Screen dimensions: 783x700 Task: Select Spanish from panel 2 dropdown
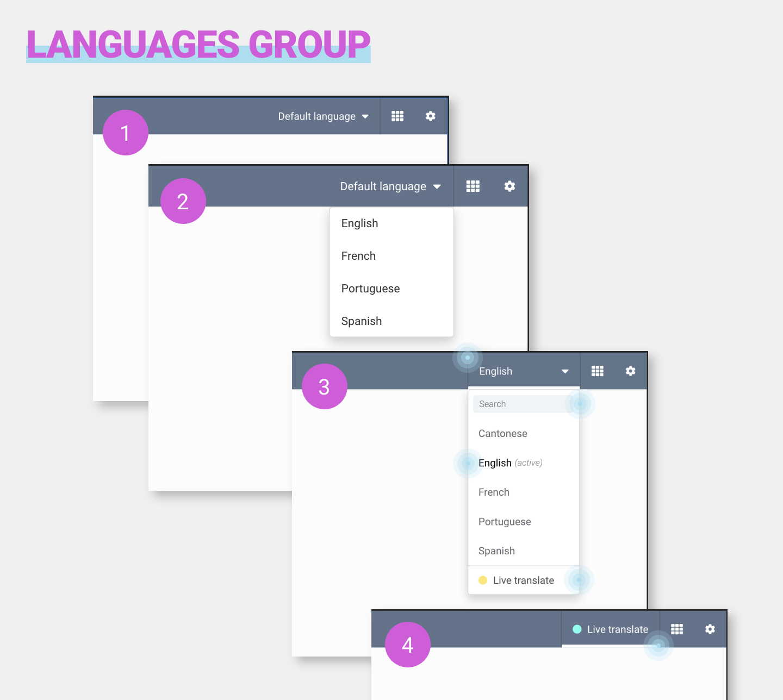click(361, 321)
